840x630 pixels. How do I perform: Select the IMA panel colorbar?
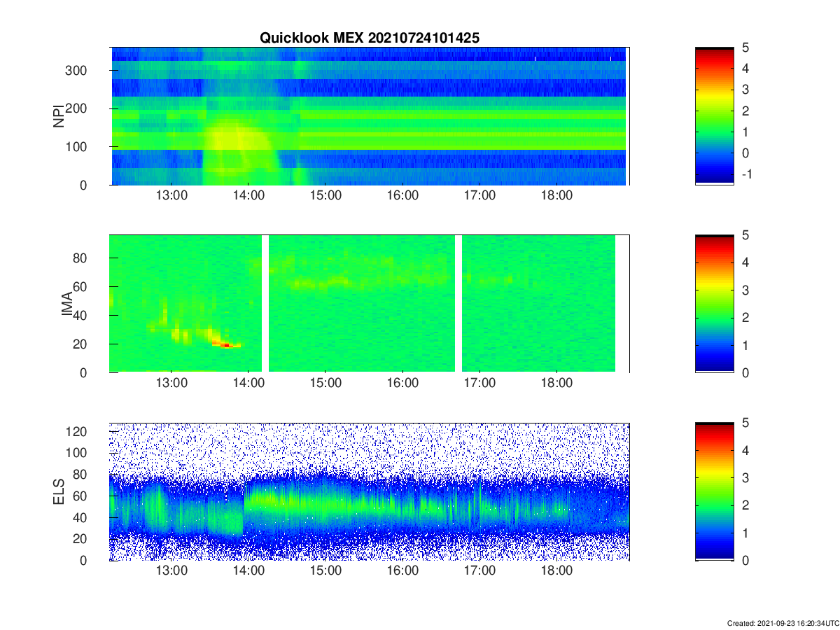(x=715, y=304)
